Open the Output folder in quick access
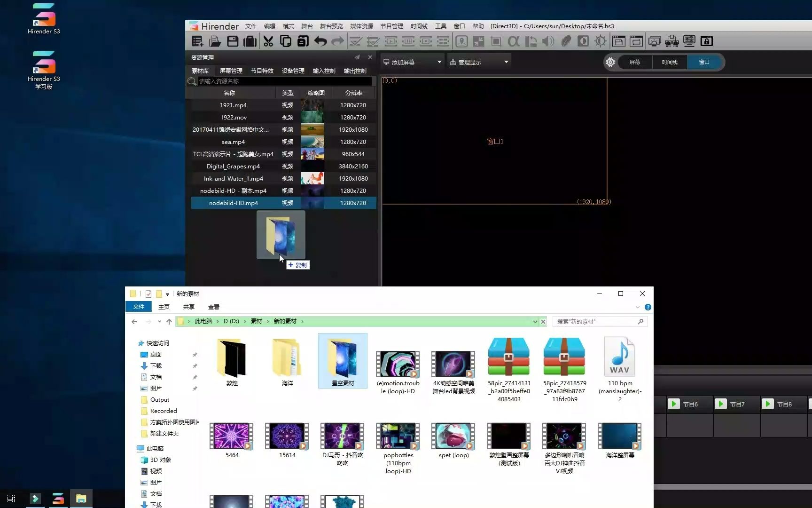 pyautogui.click(x=159, y=400)
